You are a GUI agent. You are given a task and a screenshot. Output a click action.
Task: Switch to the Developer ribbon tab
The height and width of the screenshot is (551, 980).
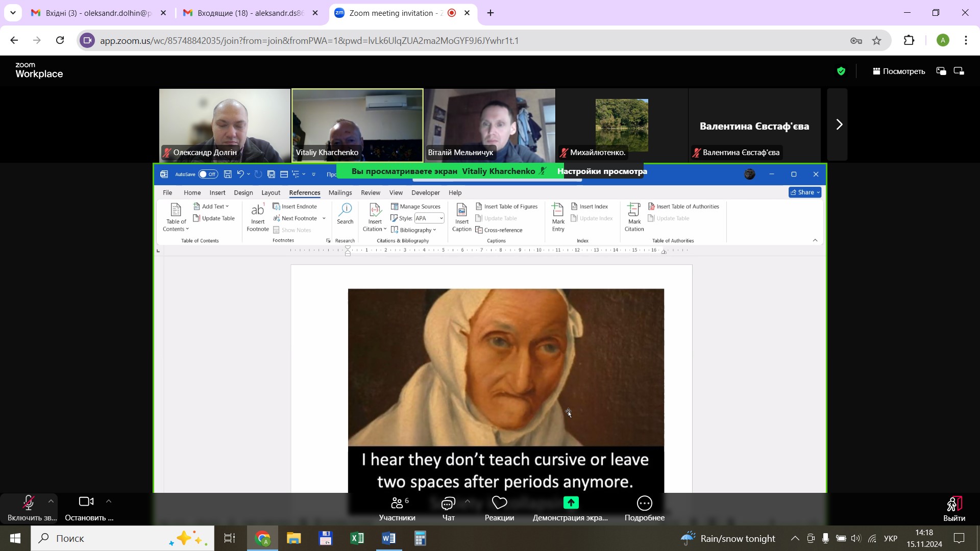tap(426, 193)
